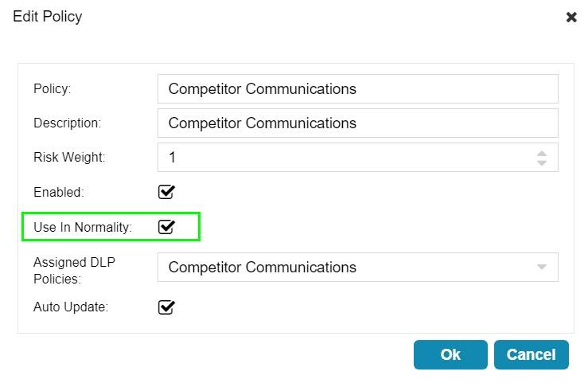Increase Risk Weight with the up arrow

point(542,153)
